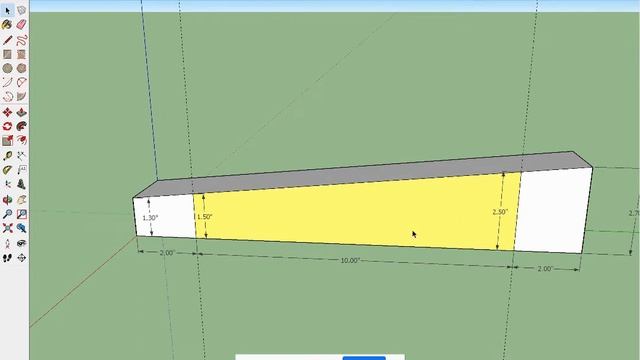Pick the Paint Bucket tool
The image size is (640, 360).
(x=7, y=24)
